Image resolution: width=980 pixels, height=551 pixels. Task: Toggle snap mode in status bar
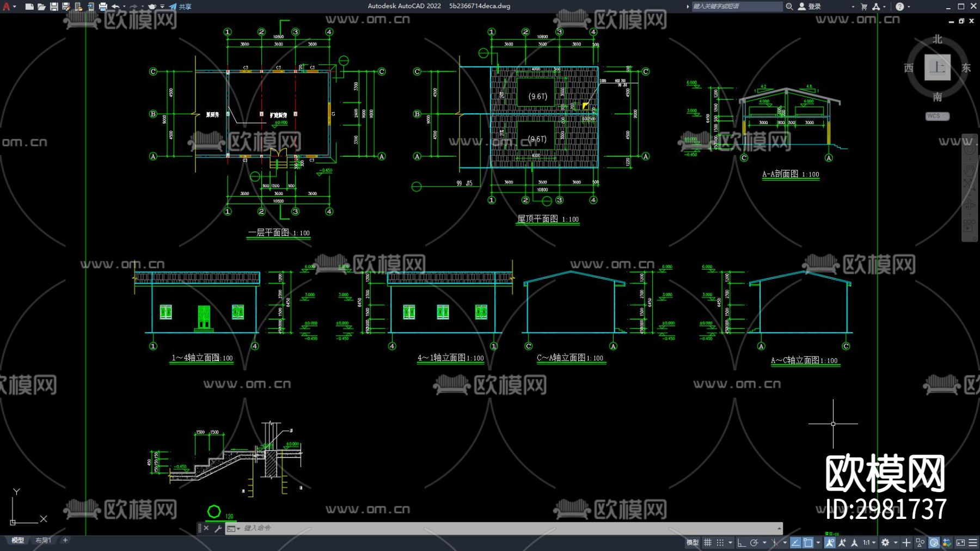coord(720,542)
